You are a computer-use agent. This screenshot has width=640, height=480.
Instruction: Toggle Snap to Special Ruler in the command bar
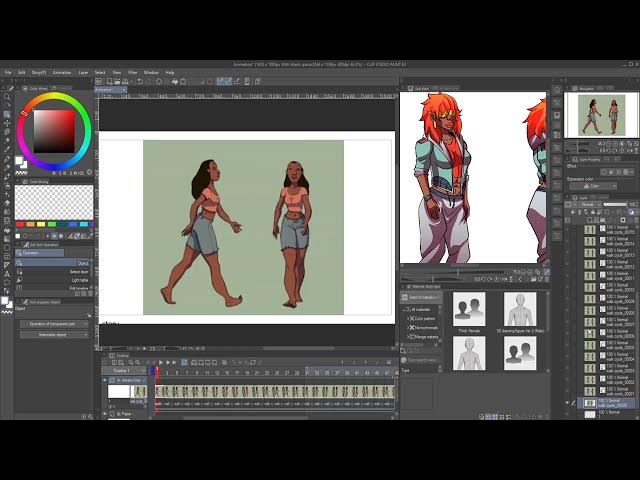pos(228,82)
